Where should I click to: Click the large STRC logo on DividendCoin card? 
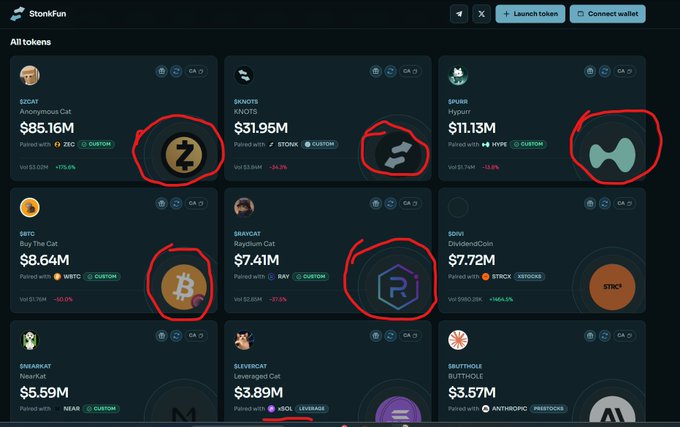coord(612,287)
